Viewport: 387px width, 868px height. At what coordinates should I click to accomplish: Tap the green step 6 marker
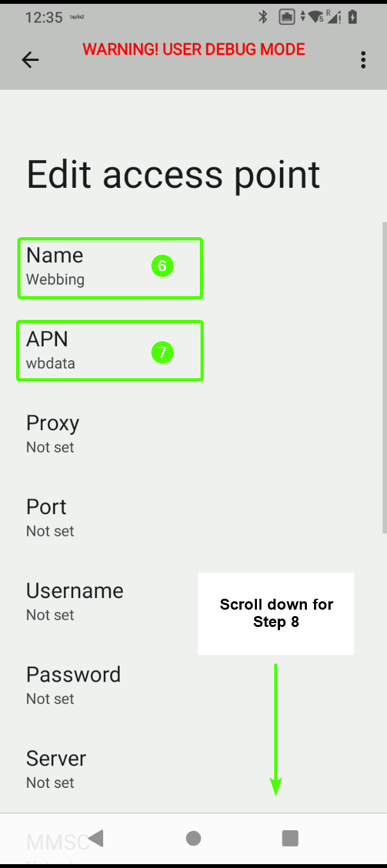point(163,266)
